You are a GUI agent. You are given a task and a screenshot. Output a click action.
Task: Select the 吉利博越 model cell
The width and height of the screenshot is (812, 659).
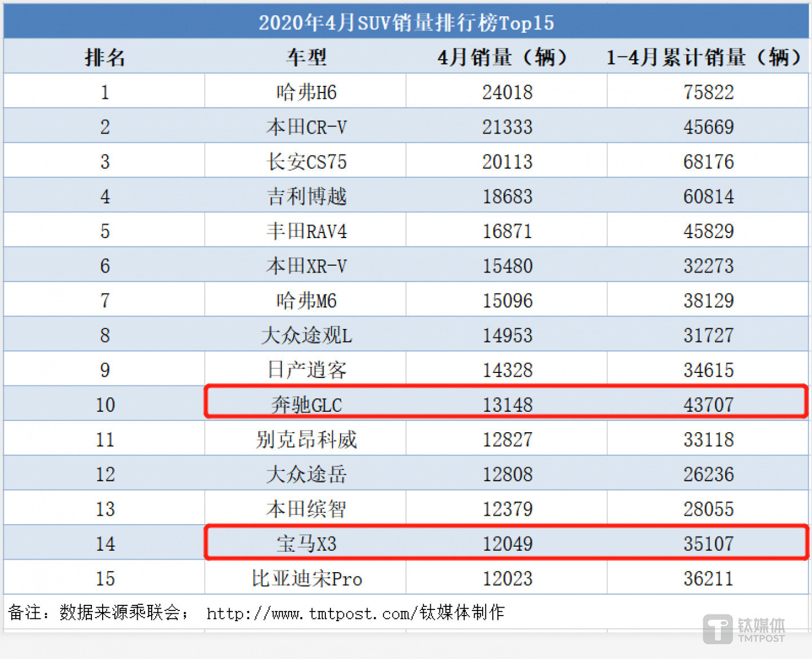tap(306, 196)
